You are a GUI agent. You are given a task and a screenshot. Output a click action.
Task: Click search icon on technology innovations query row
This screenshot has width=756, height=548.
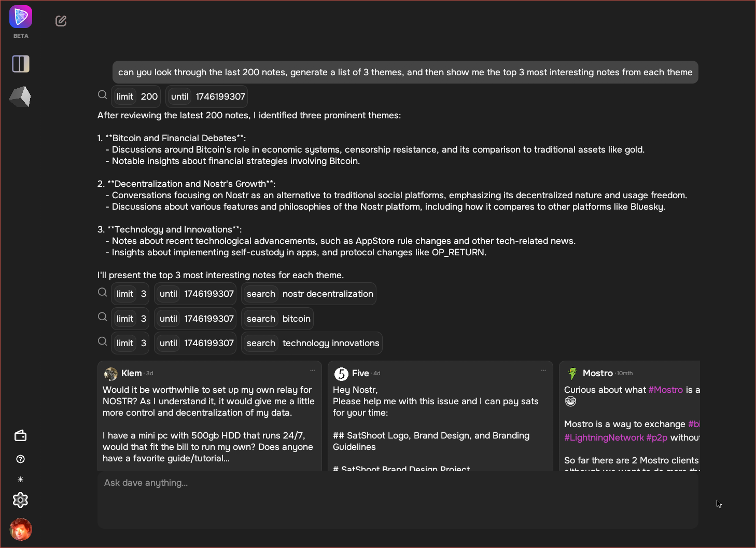(103, 341)
